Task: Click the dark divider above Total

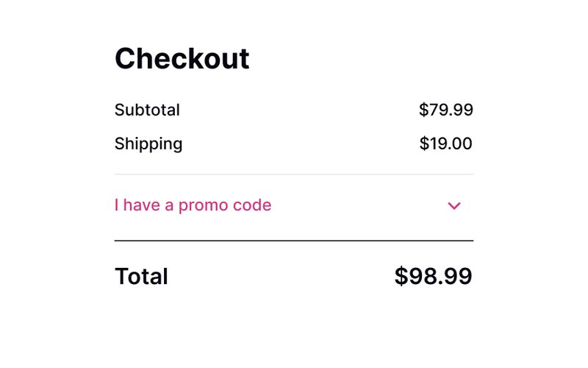Action: 294,241
